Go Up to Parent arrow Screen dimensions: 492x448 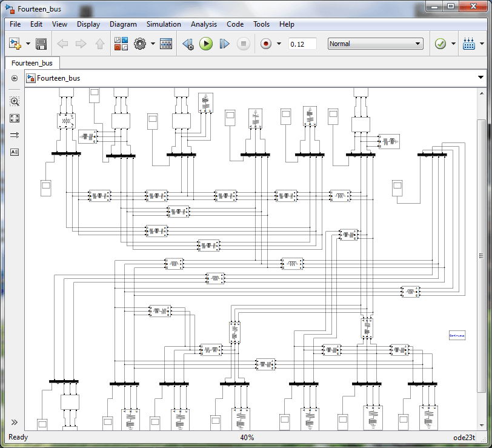click(x=100, y=44)
